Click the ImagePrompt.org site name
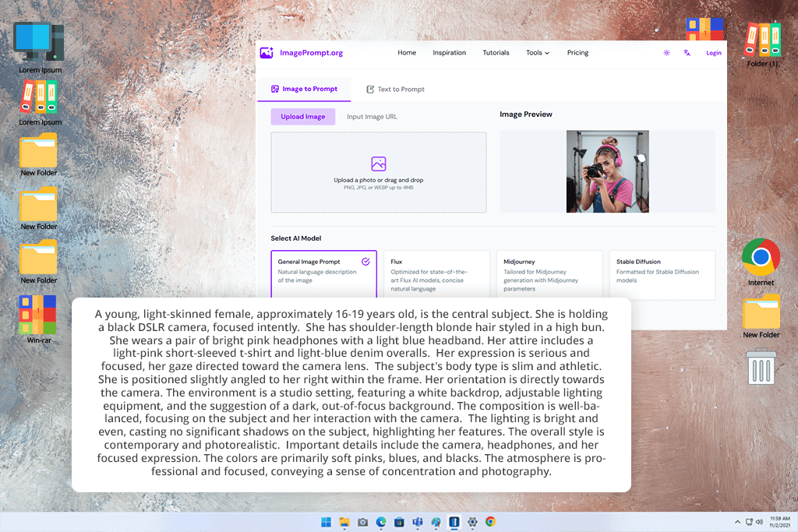Screen dimensions: 798x532 312,53
